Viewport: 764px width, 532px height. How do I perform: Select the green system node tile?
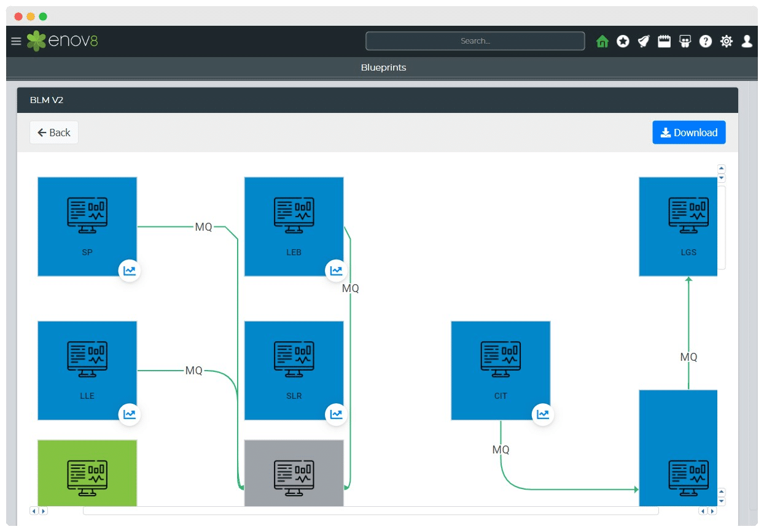pyautogui.click(x=87, y=472)
